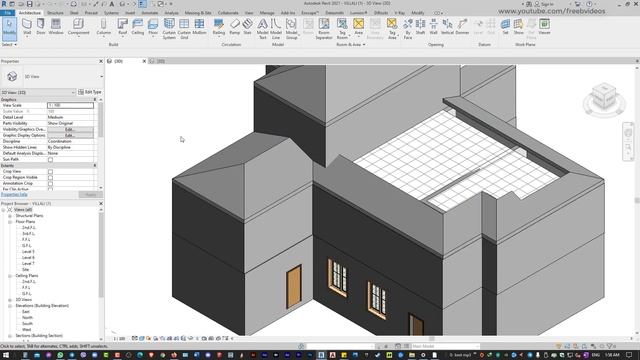
Task: Click the Room Separator tool
Action: point(324,29)
